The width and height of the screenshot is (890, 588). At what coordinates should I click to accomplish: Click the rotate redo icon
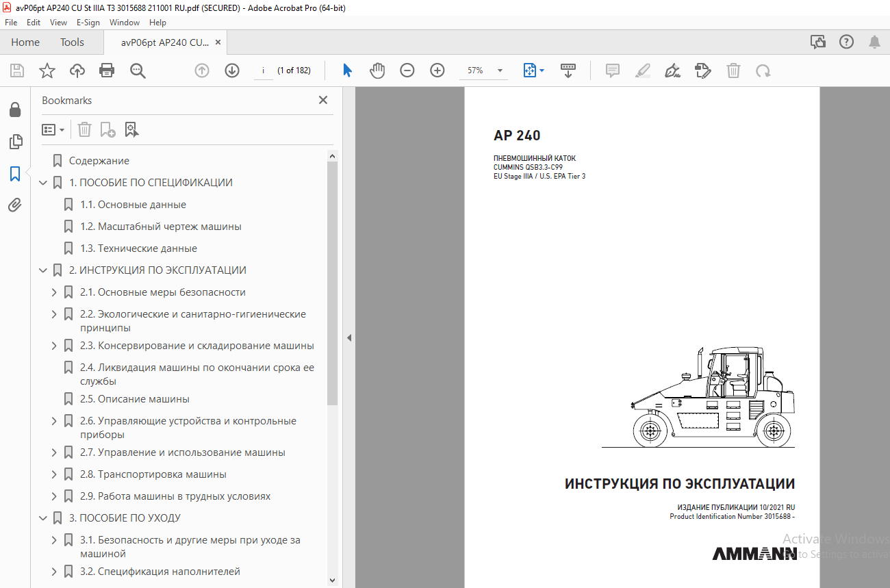point(763,71)
